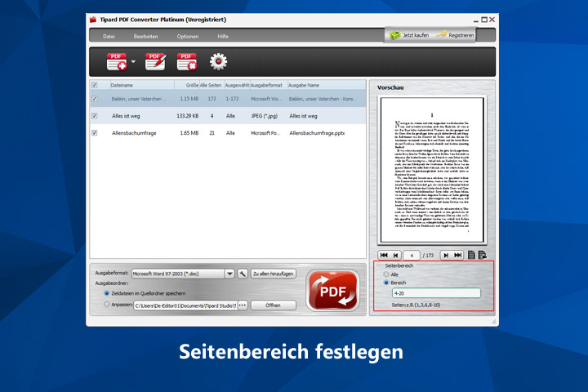Viewport: 588px width, 392px height.
Task: Click the Allensbachumfrage.pptx output name
Action: pyautogui.click(x=317, y=133)
